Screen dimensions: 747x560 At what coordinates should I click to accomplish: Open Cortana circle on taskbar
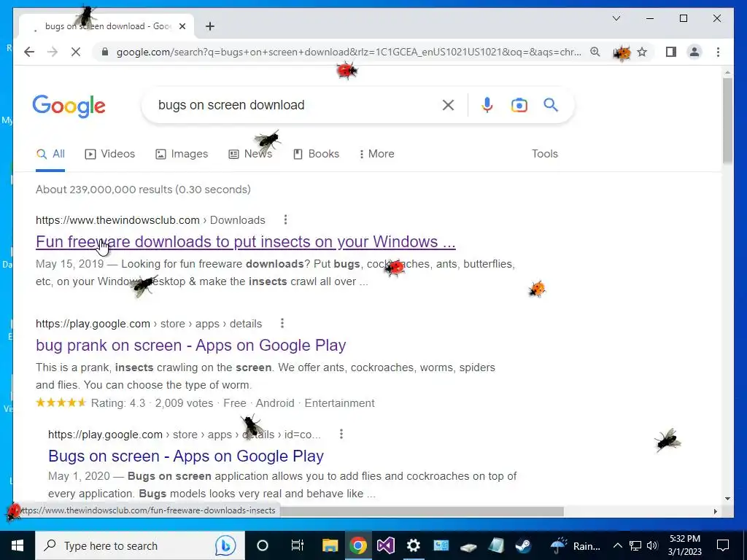(x=263, y=545)
